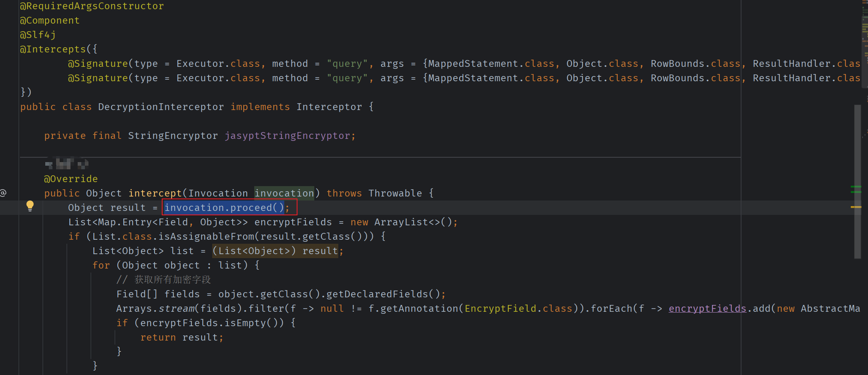Viewport: 868px width, 375px height.
Task: Click the @Slf4j annotation
Action: 38,35
